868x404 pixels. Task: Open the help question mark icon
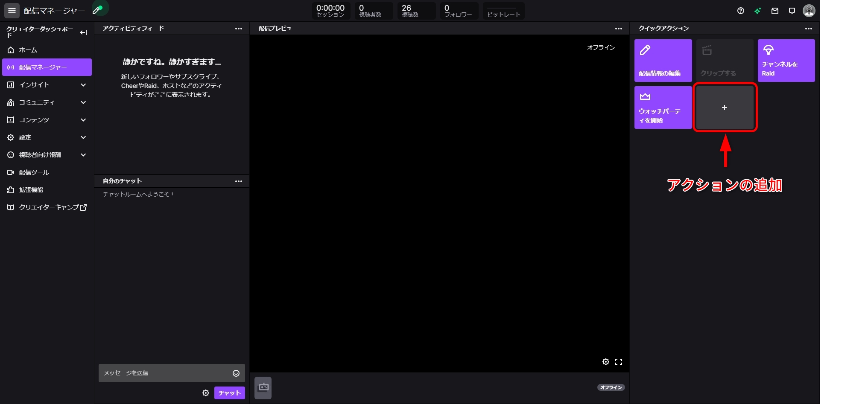coord(741,11)
